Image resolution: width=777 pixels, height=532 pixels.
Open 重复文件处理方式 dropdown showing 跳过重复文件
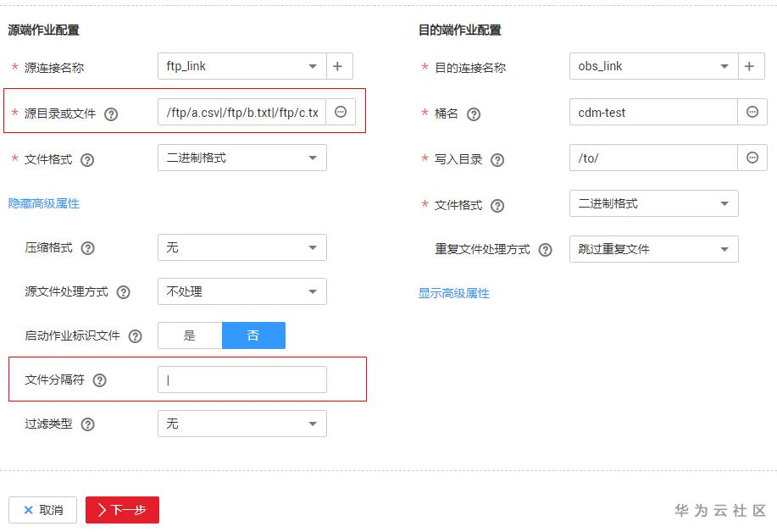tap(654, 249)
